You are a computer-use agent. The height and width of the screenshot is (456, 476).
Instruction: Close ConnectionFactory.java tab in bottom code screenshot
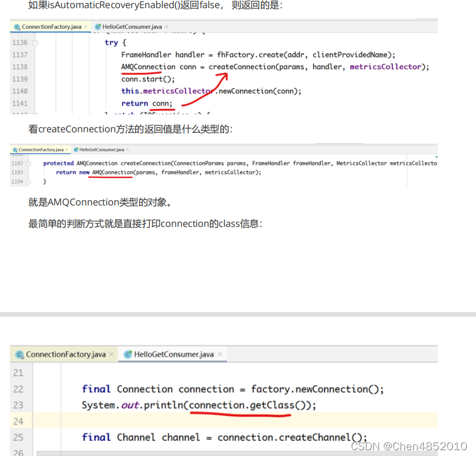point(111,354)
